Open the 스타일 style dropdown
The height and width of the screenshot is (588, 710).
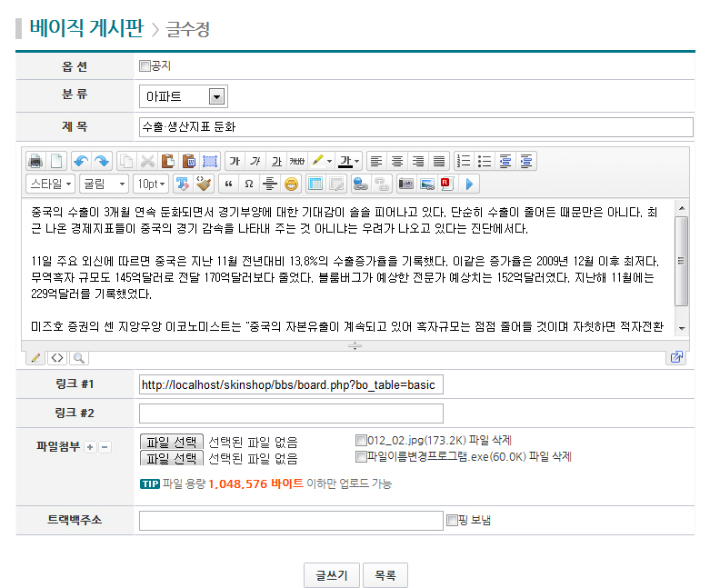tap(51, 184)
